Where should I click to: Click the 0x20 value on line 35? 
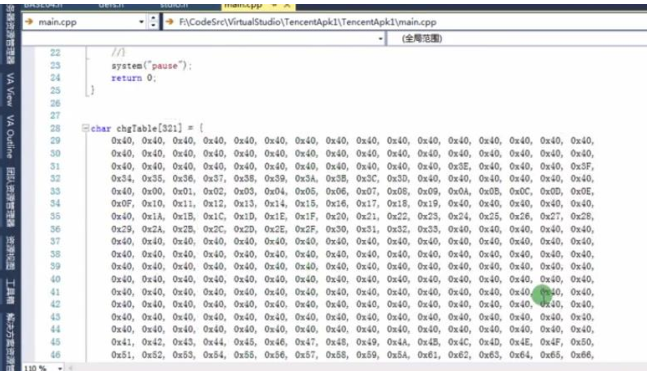pos(337,216)
